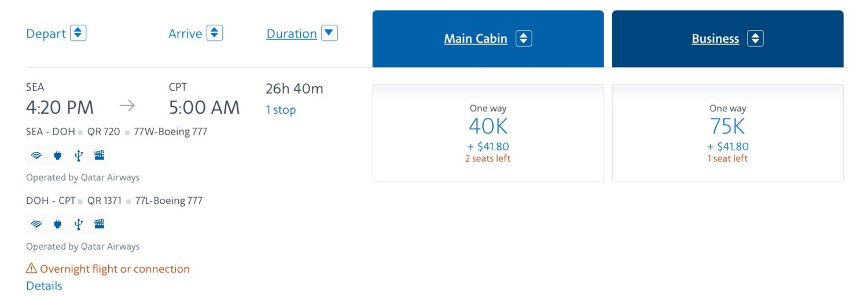Select the Business column header
This screenshot has width=868, height=297.
(715, 39)
